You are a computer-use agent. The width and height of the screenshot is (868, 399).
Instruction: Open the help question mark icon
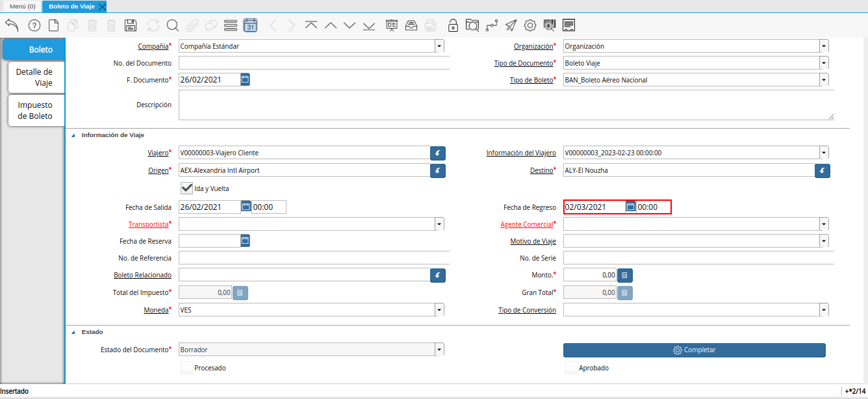pos(34,25)
